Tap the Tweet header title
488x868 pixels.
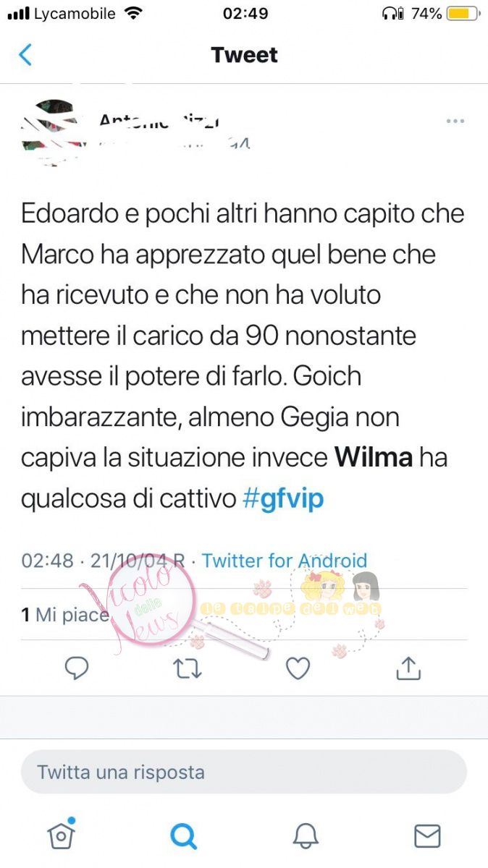click(x=244, y=55)
